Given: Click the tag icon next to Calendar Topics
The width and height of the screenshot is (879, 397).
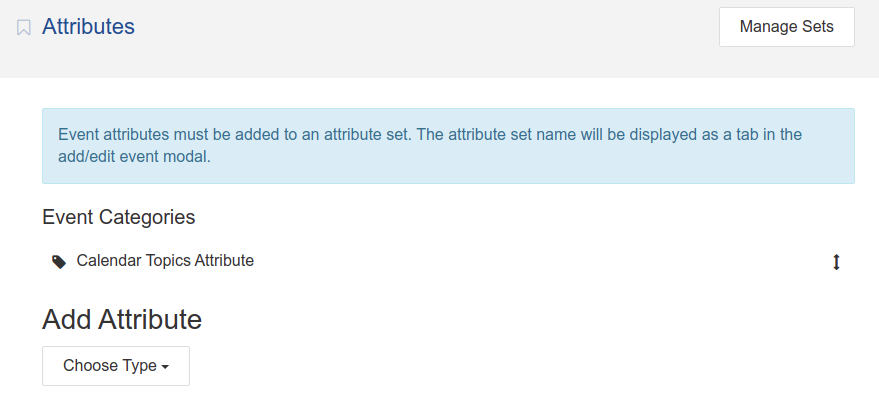Looking at the screenshot, I should [x=59, y=262].
